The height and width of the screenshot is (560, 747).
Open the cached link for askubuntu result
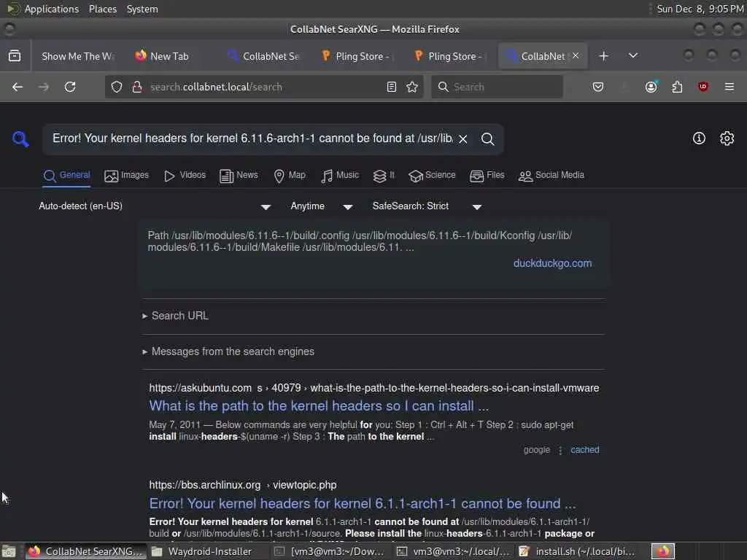point(584,449)
